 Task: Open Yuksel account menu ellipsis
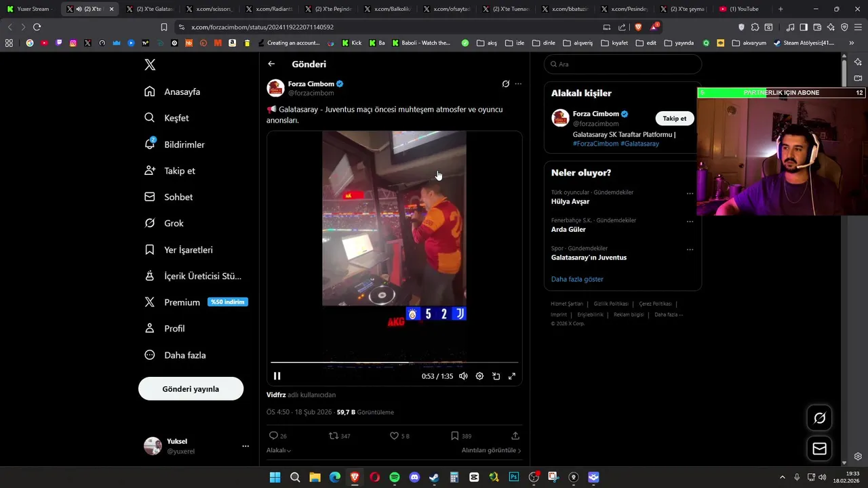coord(245,446)
